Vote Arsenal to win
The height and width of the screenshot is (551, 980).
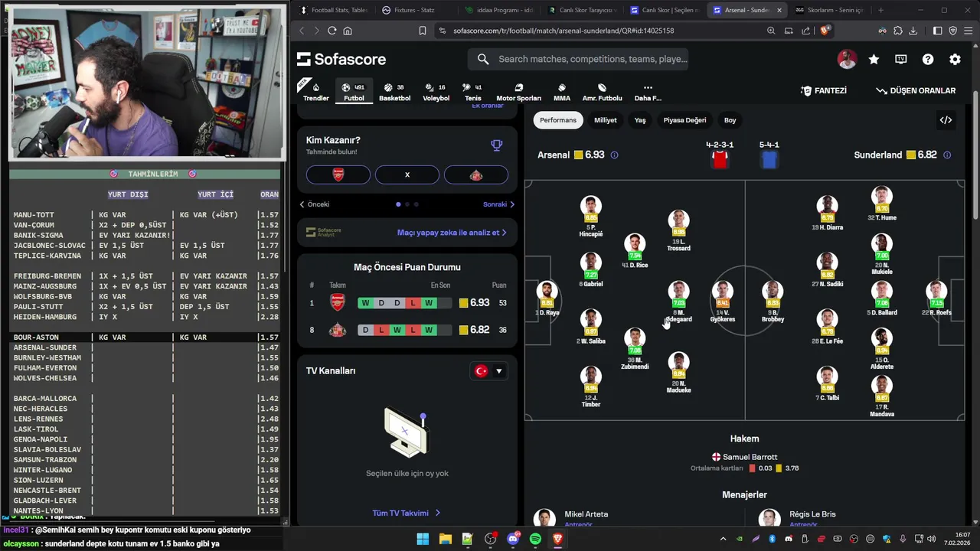[338, 174]
